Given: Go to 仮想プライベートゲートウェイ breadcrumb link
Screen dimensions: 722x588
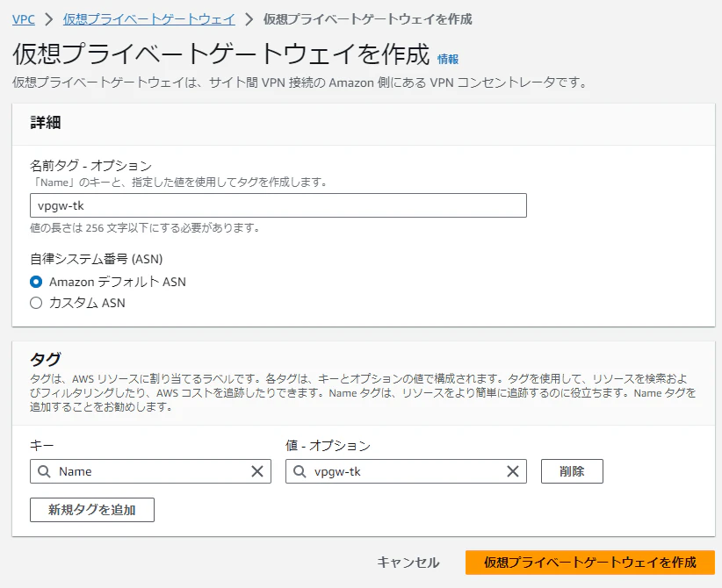Looking at the screenshot, I should pos(149,19).
